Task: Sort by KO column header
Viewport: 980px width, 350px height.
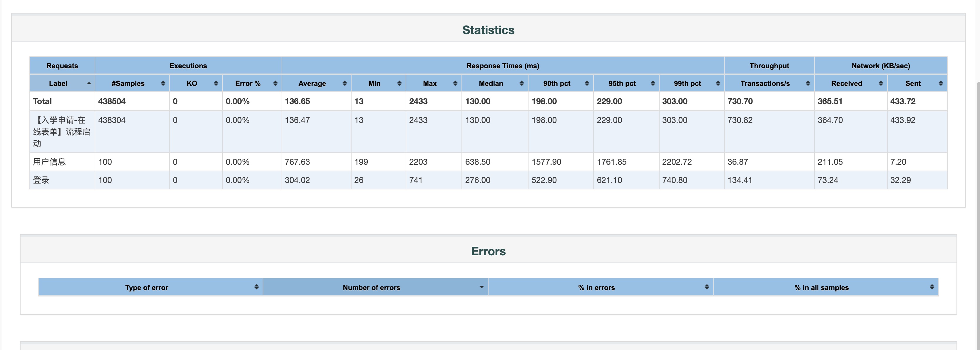Action: pos(196,84)
